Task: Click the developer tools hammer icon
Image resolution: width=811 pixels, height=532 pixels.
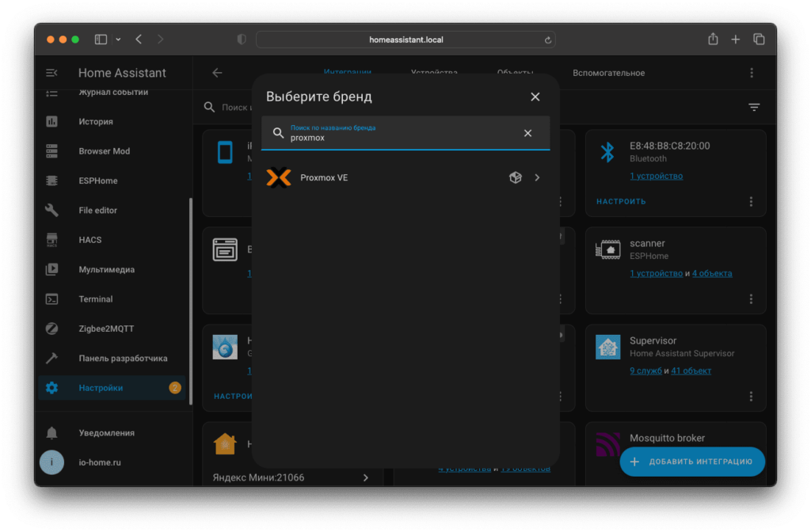Action: [x=51, y=358]
